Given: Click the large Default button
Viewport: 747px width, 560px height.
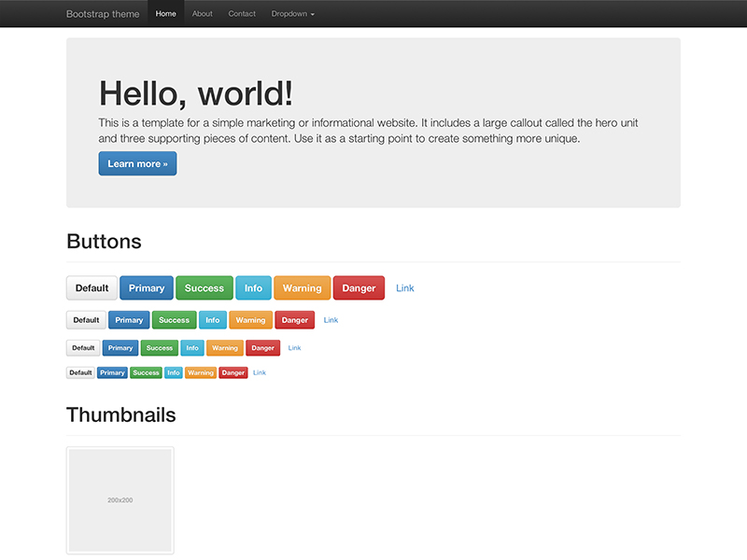Looking at the screenshot, I should [91, 287].
